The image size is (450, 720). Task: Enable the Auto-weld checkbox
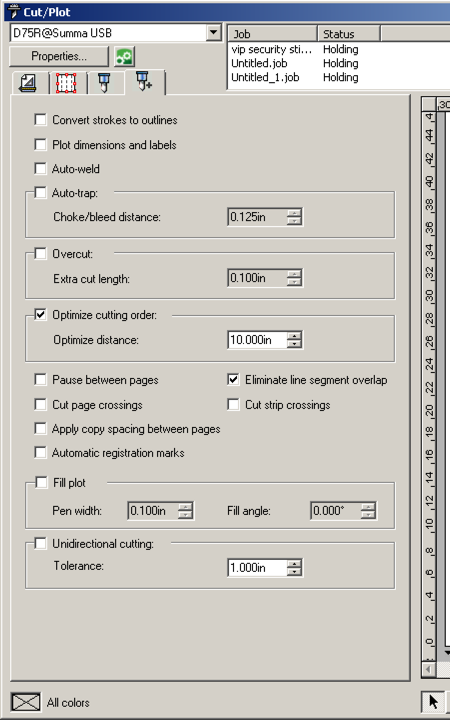(x=40, y=169)
